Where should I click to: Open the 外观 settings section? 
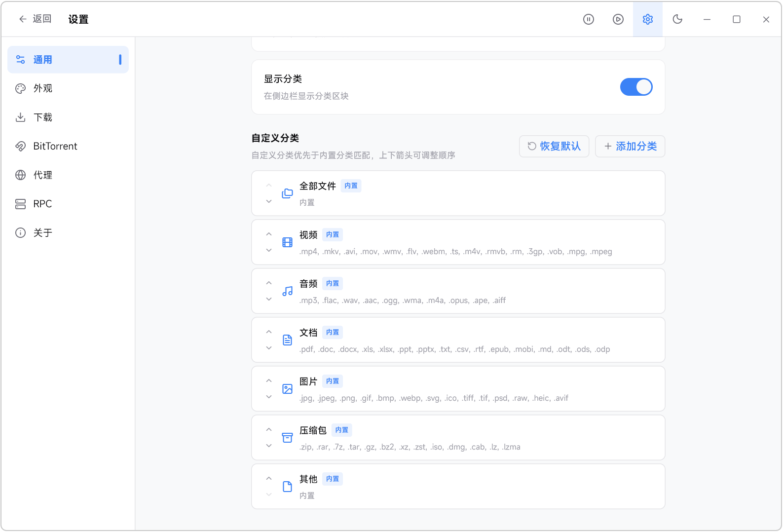click(x=68, y=88)
